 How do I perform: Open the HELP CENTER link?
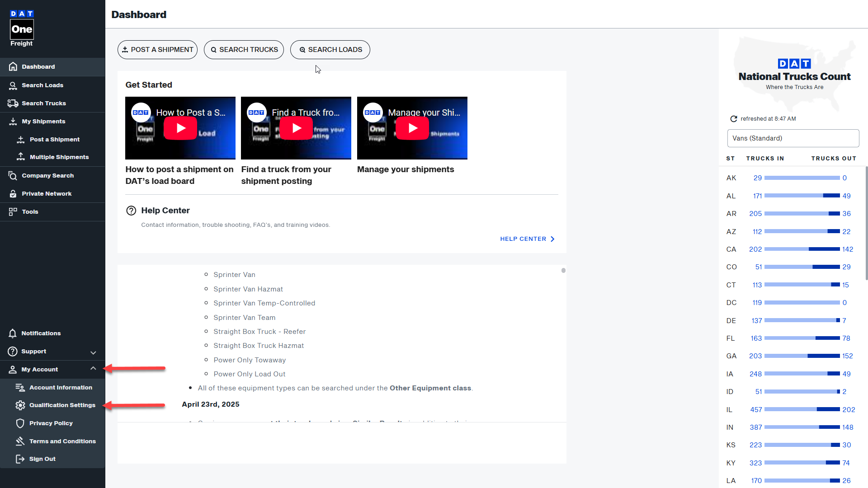(x=527, y=239)
